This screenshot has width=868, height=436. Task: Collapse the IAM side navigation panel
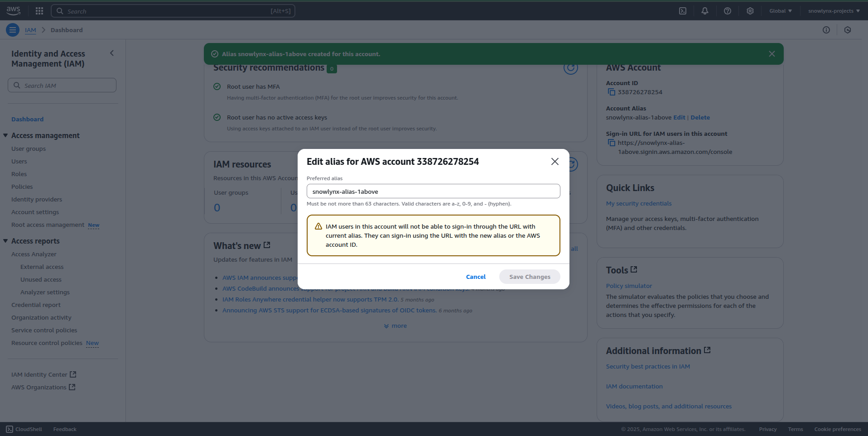pos(112,53)
